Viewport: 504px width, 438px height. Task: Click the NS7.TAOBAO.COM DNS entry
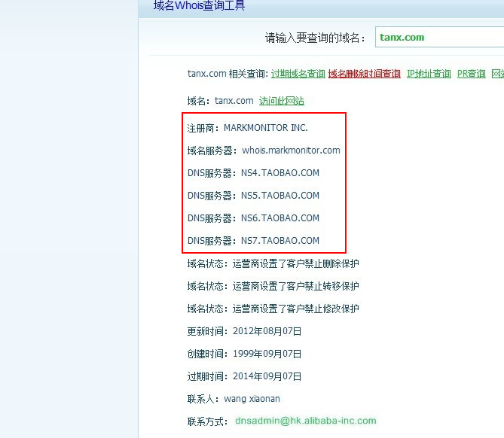(280, 241)
